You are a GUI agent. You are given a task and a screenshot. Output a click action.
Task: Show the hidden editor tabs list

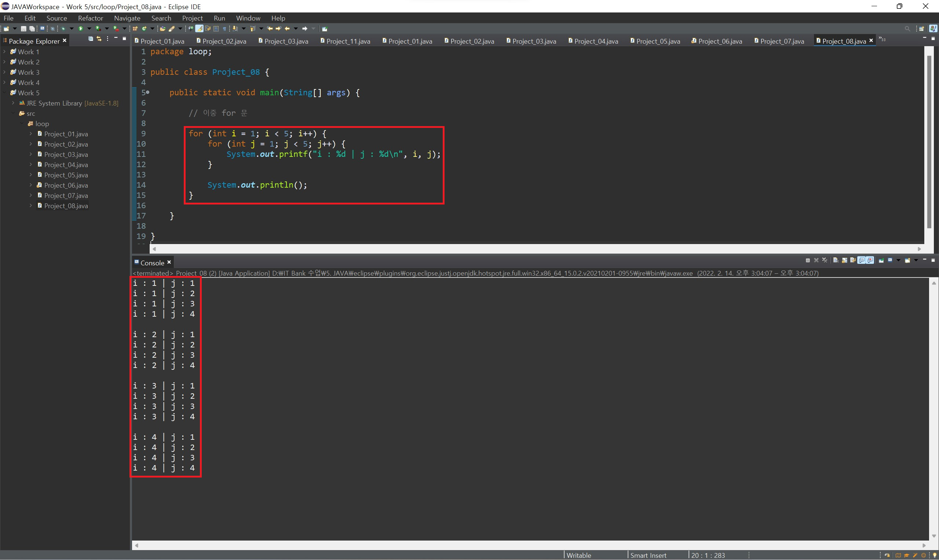883,40
